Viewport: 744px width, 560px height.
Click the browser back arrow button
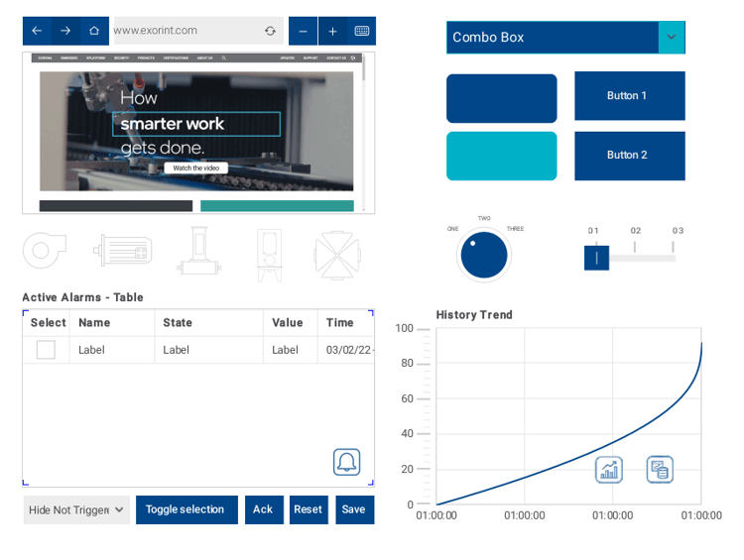(x=37, y=31)
